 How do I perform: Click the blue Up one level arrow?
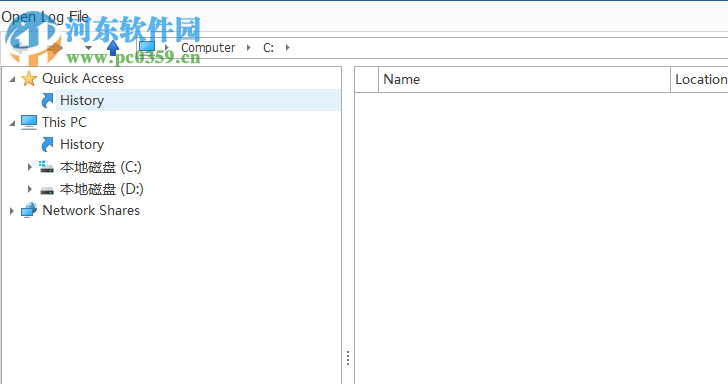(113, 47)
